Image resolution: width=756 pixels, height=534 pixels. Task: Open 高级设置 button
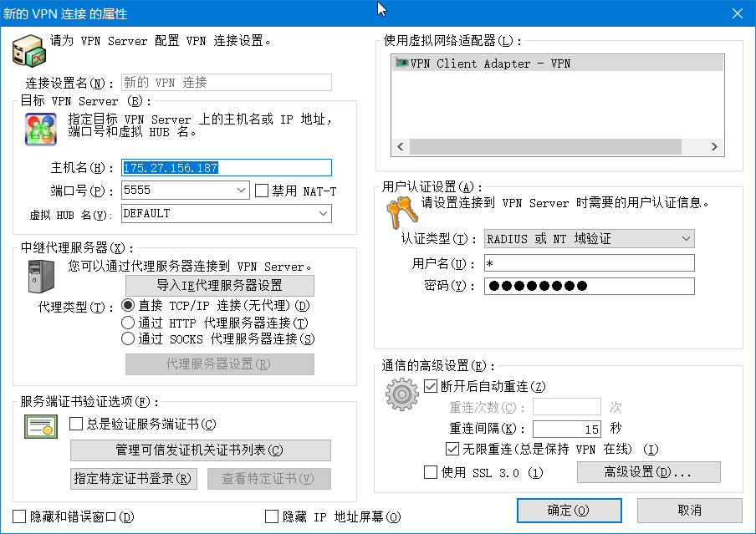point(648,472)
